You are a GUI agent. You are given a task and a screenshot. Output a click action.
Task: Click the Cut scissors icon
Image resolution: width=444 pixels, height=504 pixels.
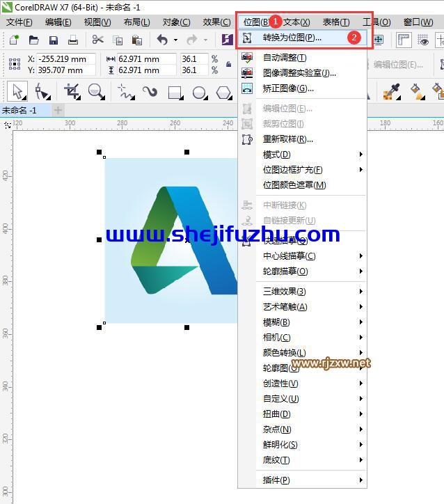point(97,40)
